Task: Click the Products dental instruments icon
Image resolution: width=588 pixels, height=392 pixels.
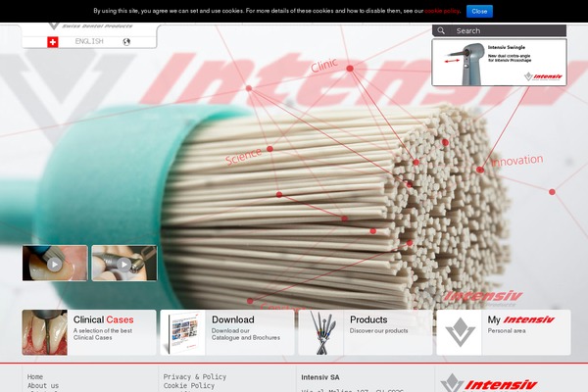Action: coord(321,332)
